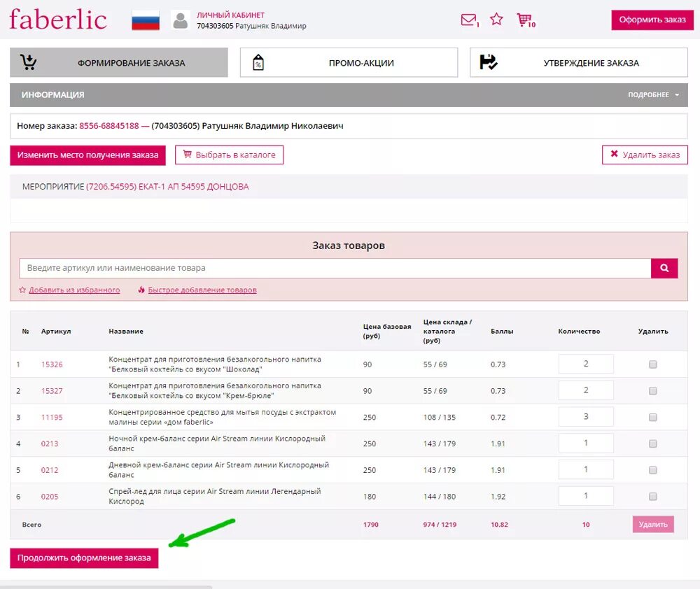Screen dimensions: 700x589
Task: Click Изменить место получения заказа button
Action: click(87, 155)
